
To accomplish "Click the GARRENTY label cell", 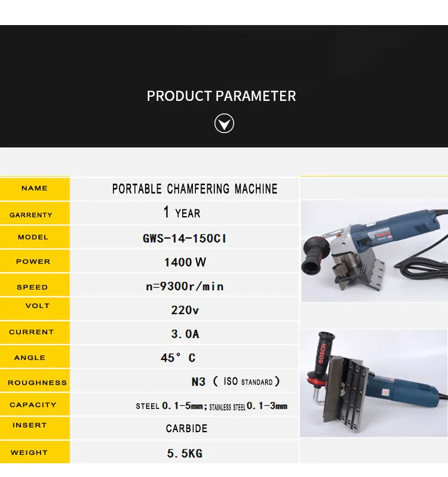I will (35, 214).
